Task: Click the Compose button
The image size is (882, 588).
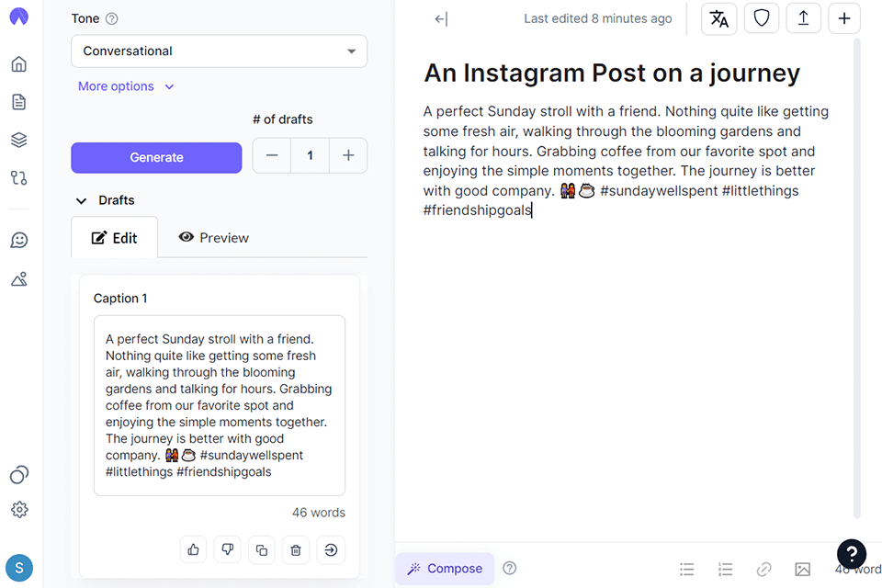Action: [x=445, y=569]
